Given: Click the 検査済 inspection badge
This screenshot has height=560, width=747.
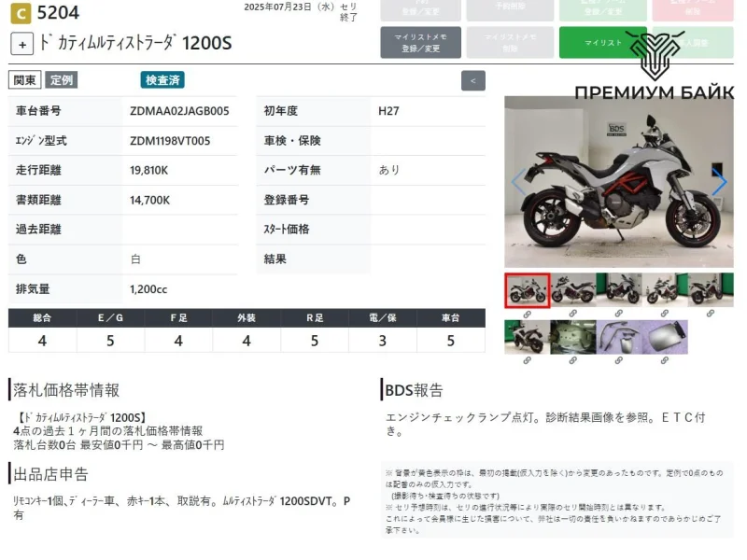Looking at the screenshot, I should pyautogui.click(x=162, y=80).
